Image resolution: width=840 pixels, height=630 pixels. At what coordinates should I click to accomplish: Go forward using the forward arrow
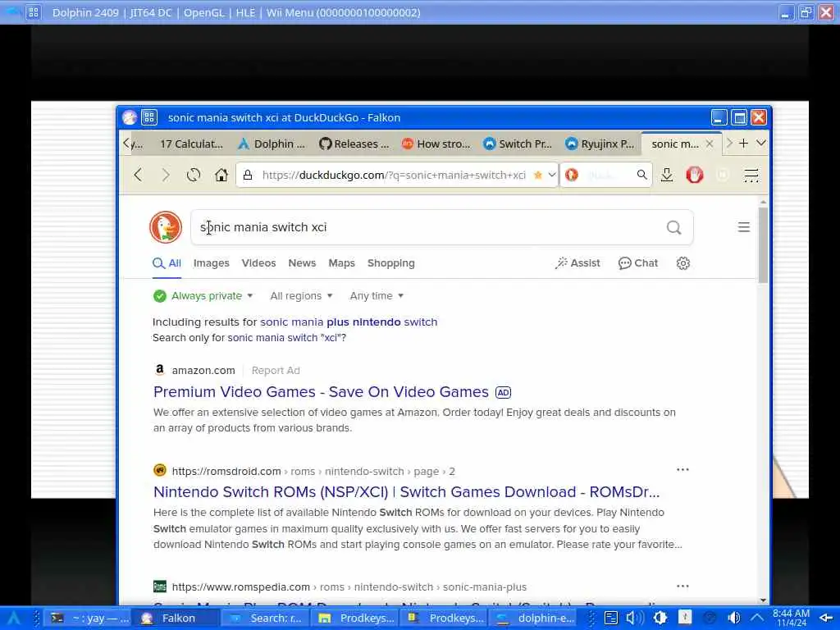(x=166, y=175)
